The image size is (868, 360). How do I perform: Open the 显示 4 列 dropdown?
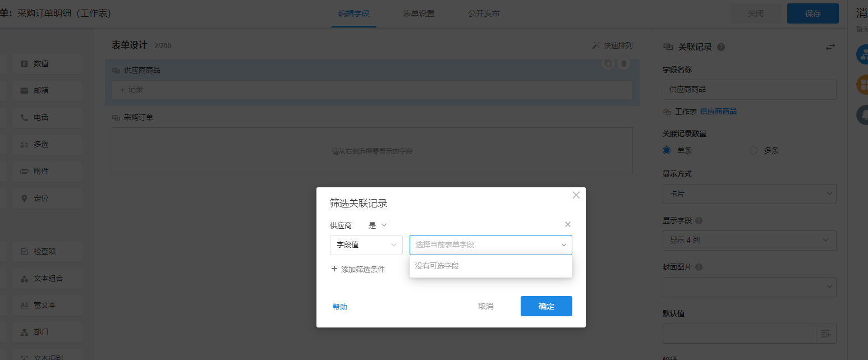[x=749, y=240]
